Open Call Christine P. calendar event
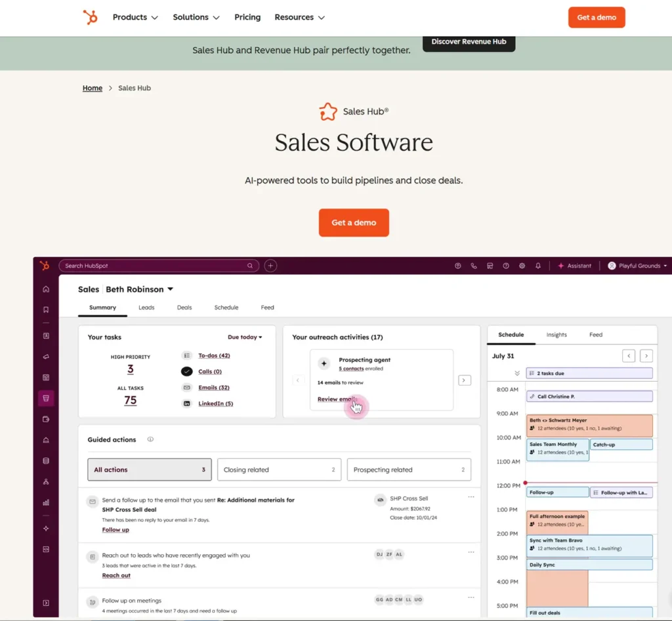 (x=589, y=396)
